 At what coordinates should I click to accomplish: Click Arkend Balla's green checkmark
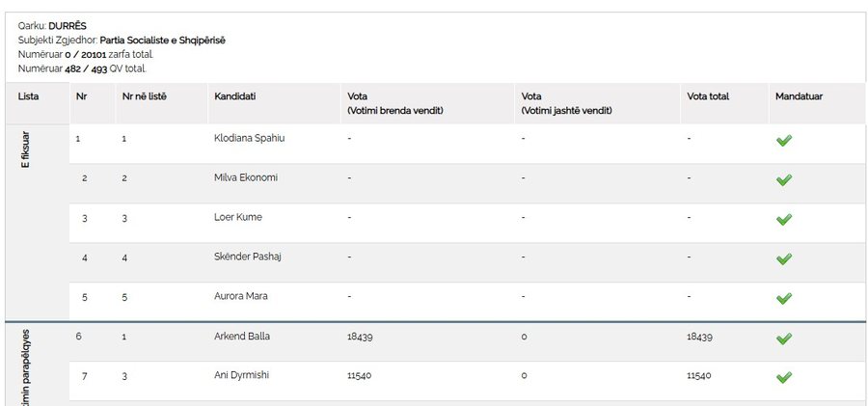point(784,338)
